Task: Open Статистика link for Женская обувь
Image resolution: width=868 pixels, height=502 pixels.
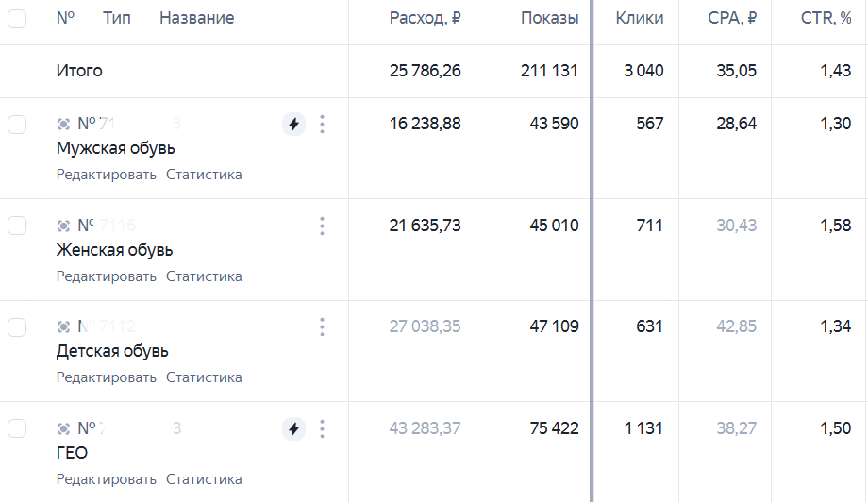Action: tap(204, 276)
